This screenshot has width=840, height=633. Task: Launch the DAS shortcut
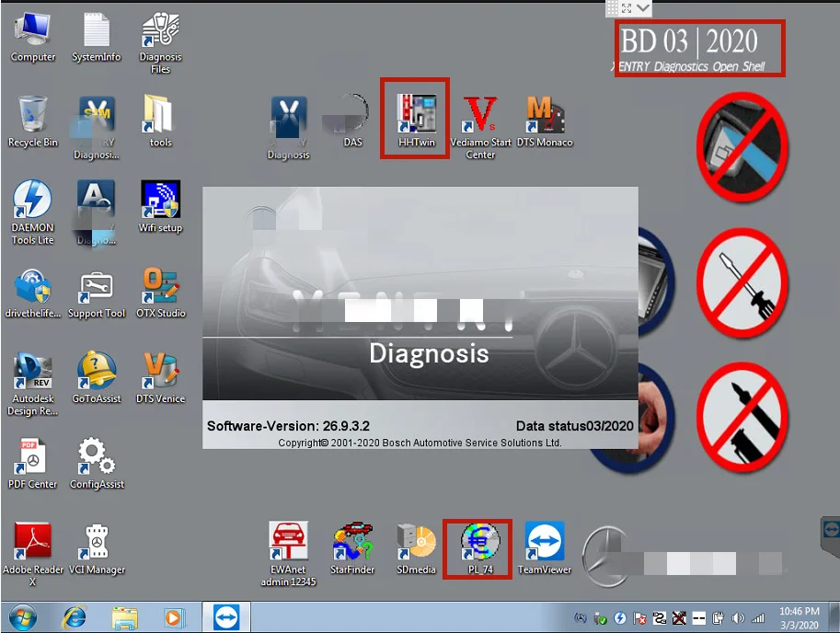coord(352,121)
